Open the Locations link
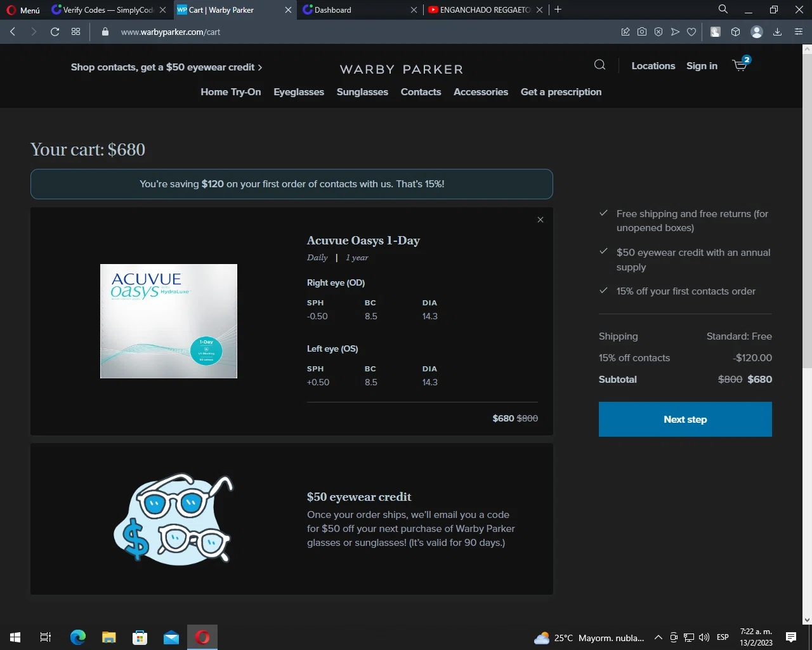812x650 pixels. pos(653,66)
